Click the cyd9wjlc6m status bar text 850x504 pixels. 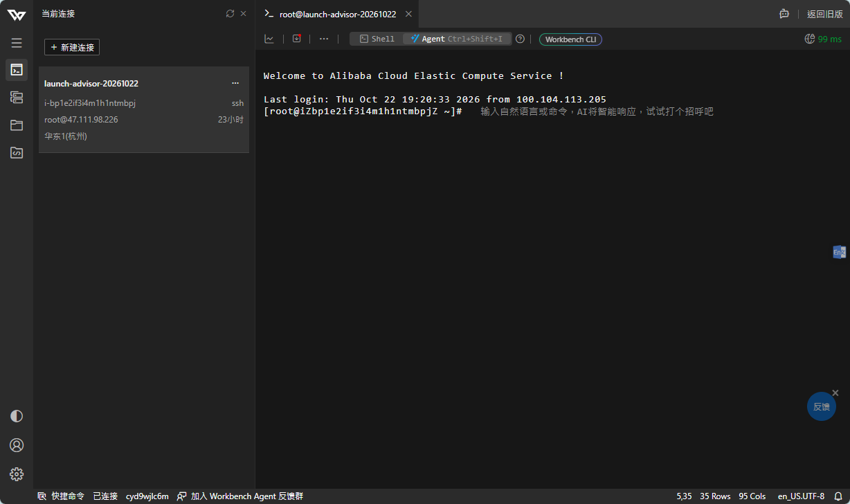click(x=147, y=496)
